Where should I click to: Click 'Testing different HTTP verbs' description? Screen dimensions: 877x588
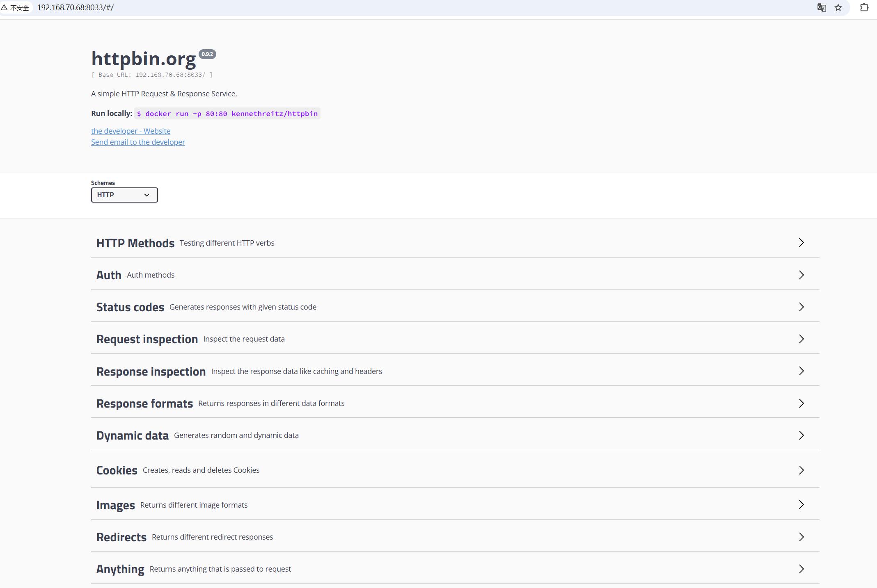(227, 243)
